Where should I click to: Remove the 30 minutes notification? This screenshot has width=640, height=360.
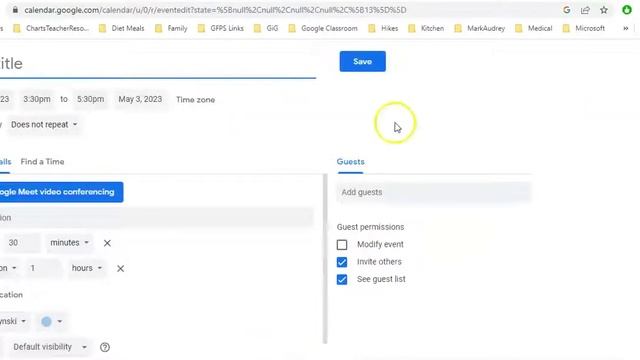click(107, 243)
